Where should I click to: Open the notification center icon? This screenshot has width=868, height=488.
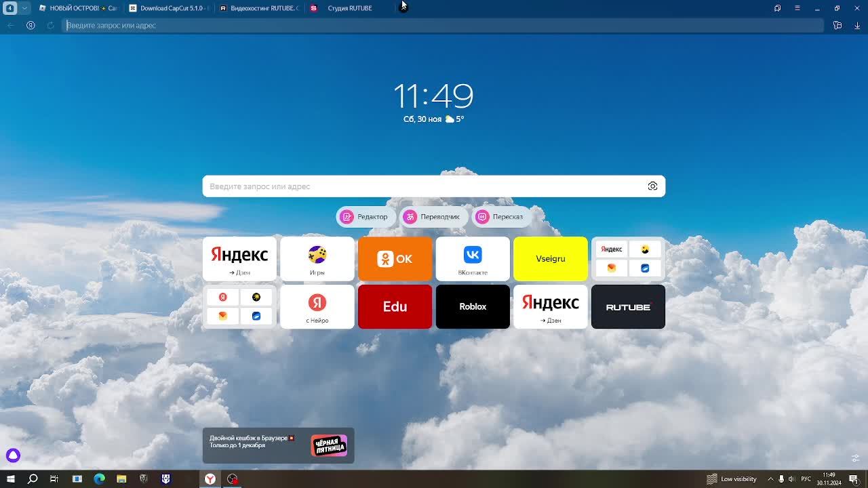[853, 479]
